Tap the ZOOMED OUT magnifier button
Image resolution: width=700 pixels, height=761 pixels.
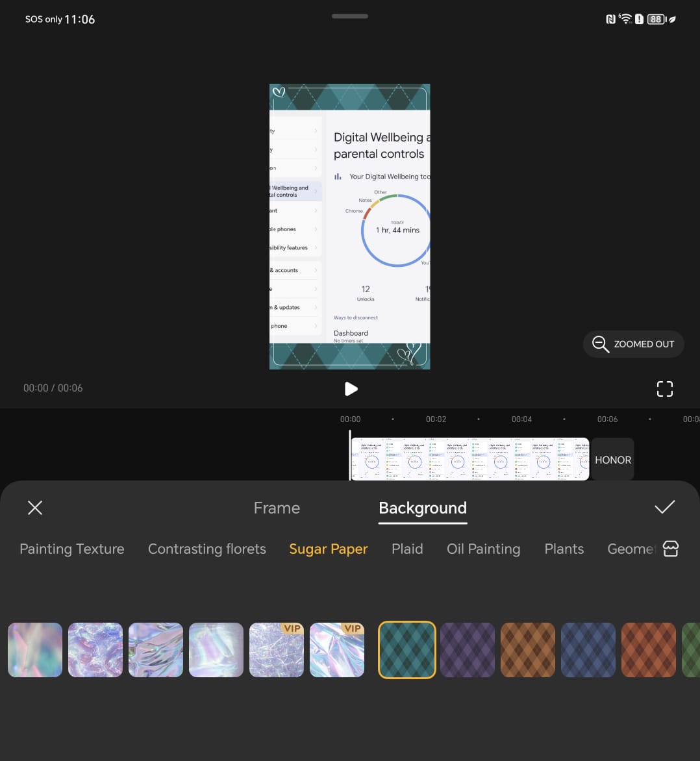tap(633, 344)
